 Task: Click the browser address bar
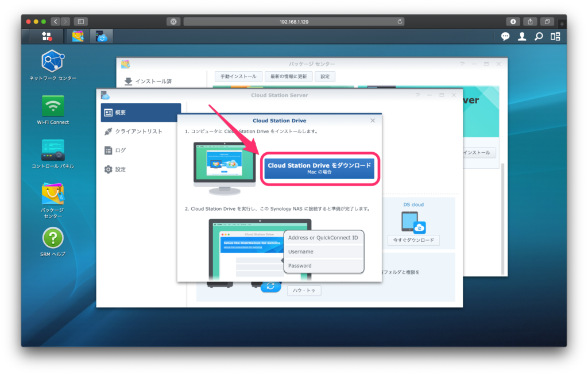293,21
